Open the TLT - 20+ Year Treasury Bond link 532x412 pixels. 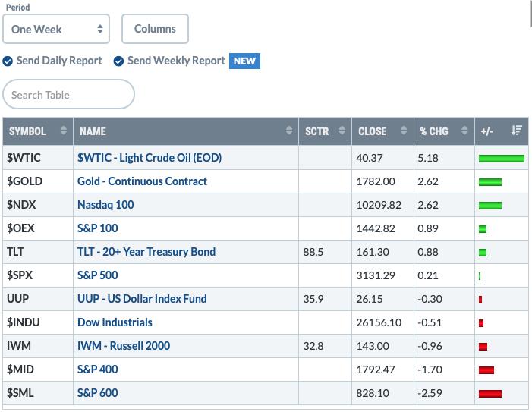146,252
